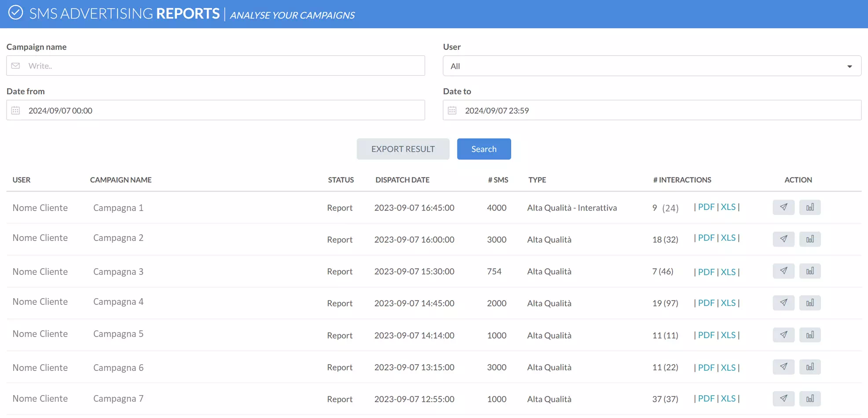Click the Date to calendar icon
Image resolution: width=868 pixels, height=418 pixels.
(x=452, y=110)
